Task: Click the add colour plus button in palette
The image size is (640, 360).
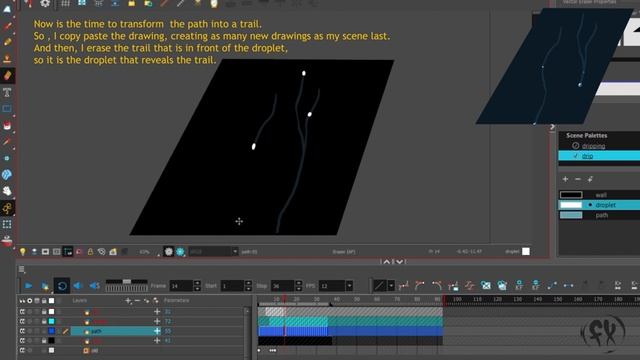Action: 565,179
